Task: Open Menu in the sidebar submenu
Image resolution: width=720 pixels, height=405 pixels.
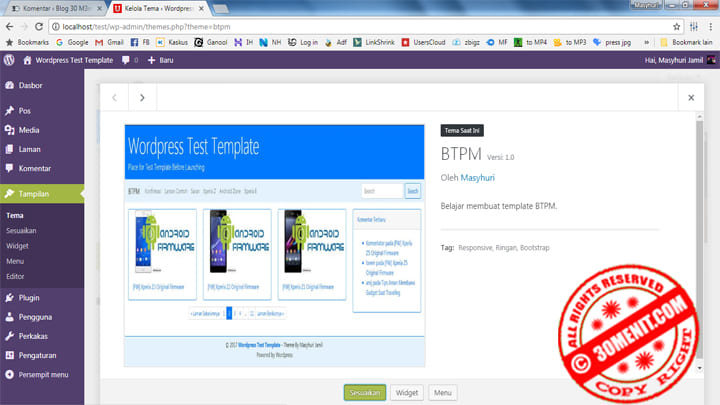Action: click(x=15, y=261)
